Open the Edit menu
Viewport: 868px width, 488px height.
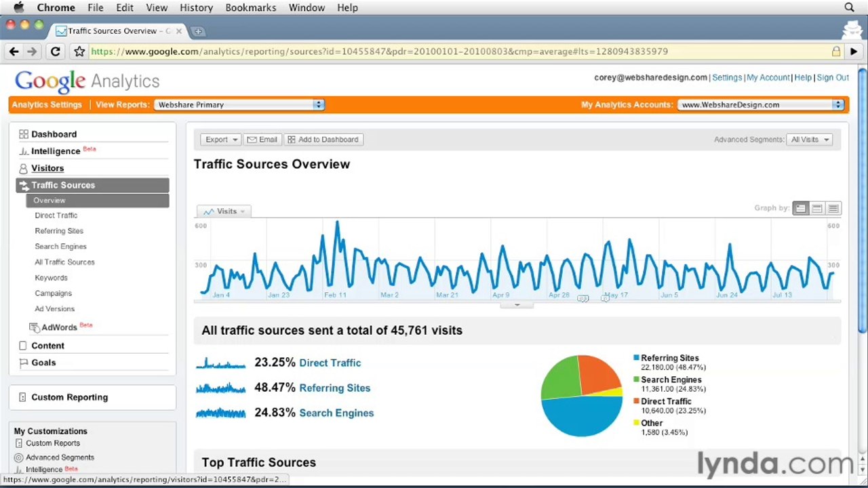(x=125, y=7)
